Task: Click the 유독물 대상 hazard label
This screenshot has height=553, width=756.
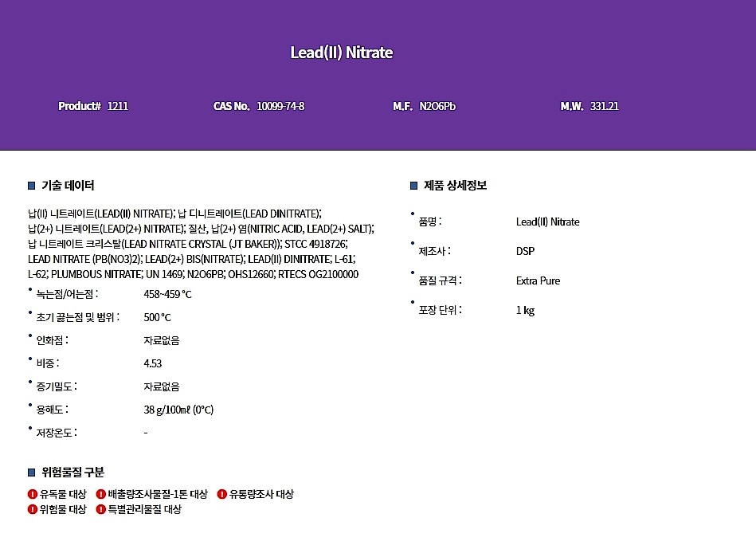Action: [63, 494]
